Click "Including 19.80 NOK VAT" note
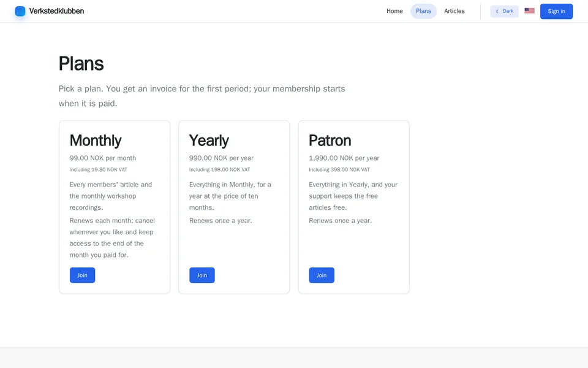588x368 pixels. [x=98, y=170]
